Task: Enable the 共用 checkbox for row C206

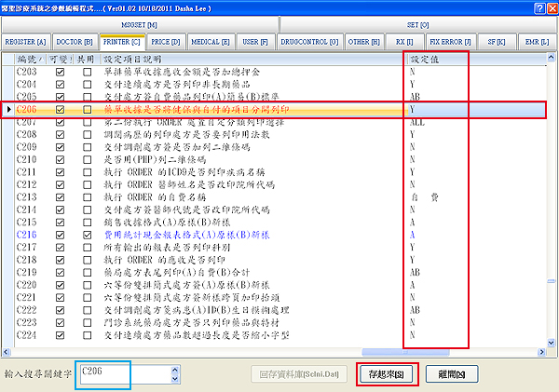Action: click(87, 110)
